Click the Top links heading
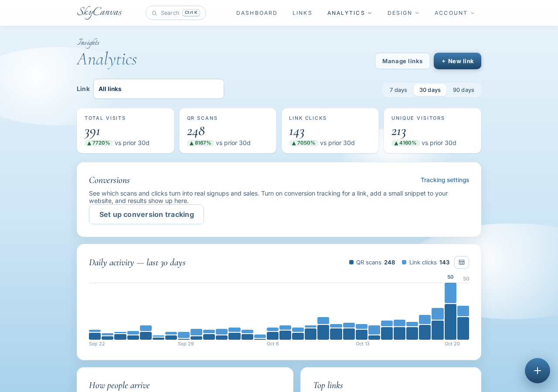Viewport: 558px width, 392px height. pos(328,385)
